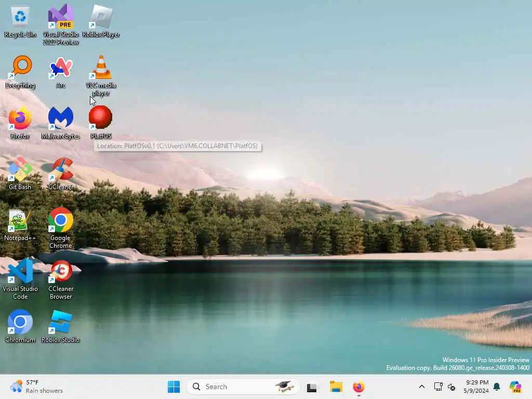This screenshot has width=532, height=399.
Task: Select the Chromium desktop shortcut
Action: 20,326
